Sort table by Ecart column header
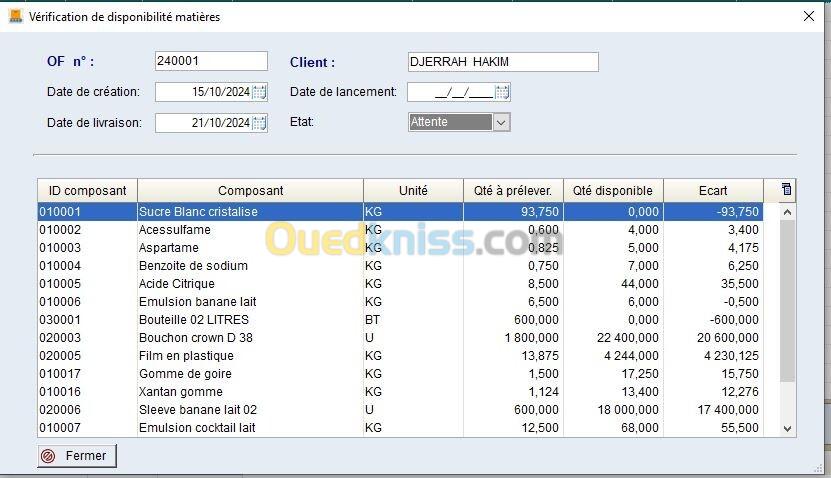The width and height of the screenshot is (831, 478). 713,190
